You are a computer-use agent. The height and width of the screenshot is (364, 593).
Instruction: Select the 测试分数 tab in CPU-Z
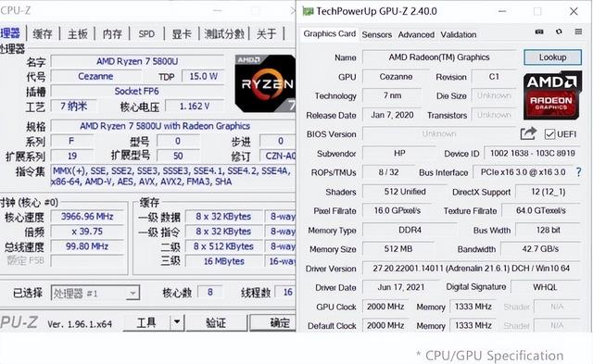pyautogui.click(x=224, y=34)
